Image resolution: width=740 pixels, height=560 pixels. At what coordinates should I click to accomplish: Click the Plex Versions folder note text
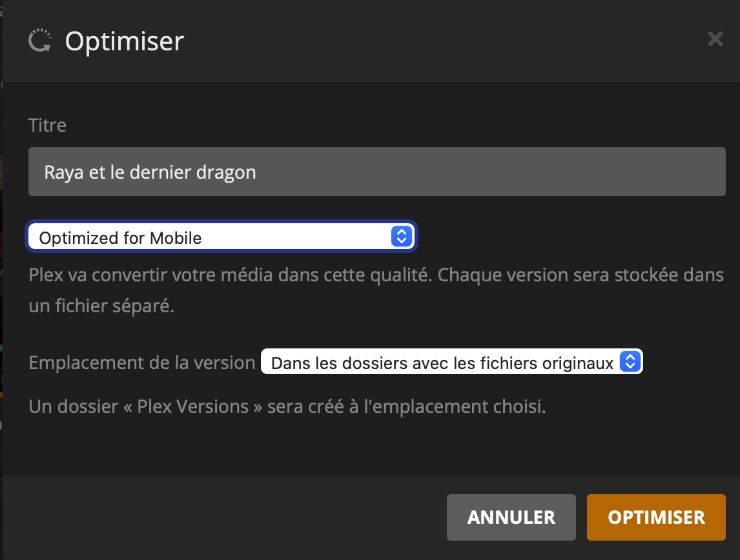287,408
